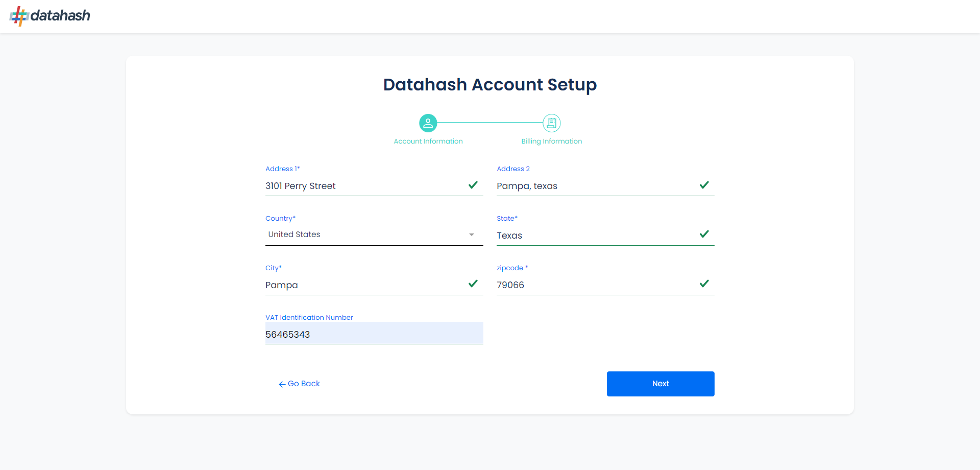
Task: Open the United States country selector
Action: click(374, 234)
